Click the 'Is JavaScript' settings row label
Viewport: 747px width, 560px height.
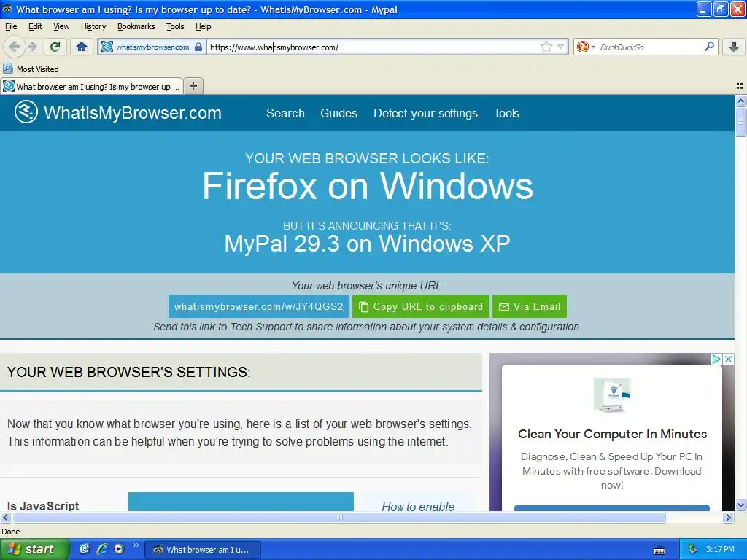tap(43, 506)
